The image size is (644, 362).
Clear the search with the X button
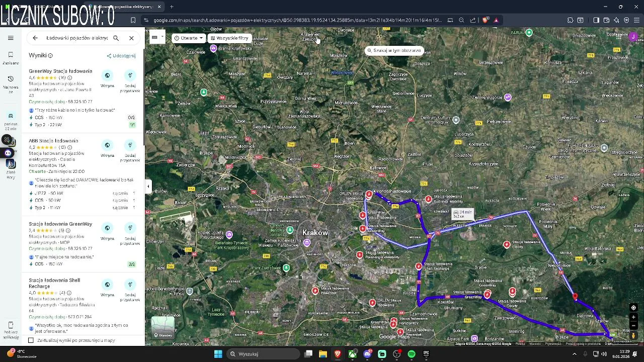[x=131, y=38]
